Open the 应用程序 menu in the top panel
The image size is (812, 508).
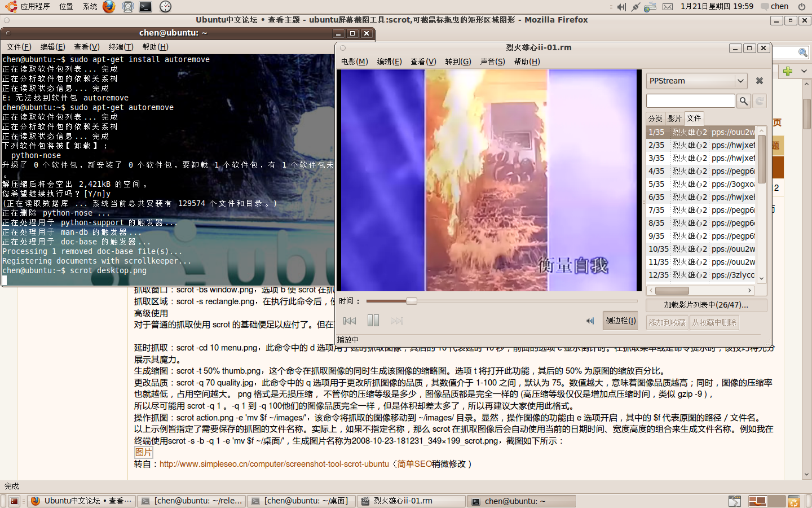pyautogui.click(x=35, y=7)
